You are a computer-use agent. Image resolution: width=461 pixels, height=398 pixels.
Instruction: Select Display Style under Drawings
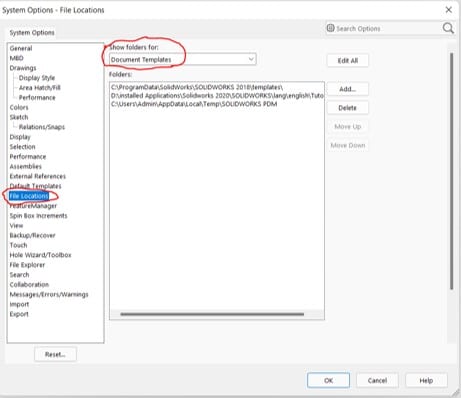[37, 78]
